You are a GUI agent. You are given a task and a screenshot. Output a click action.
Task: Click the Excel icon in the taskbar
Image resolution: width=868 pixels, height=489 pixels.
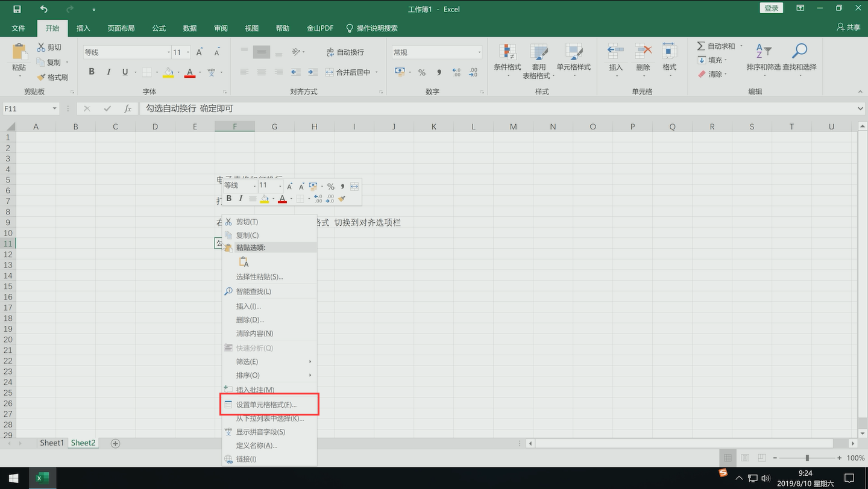(42, 478)
